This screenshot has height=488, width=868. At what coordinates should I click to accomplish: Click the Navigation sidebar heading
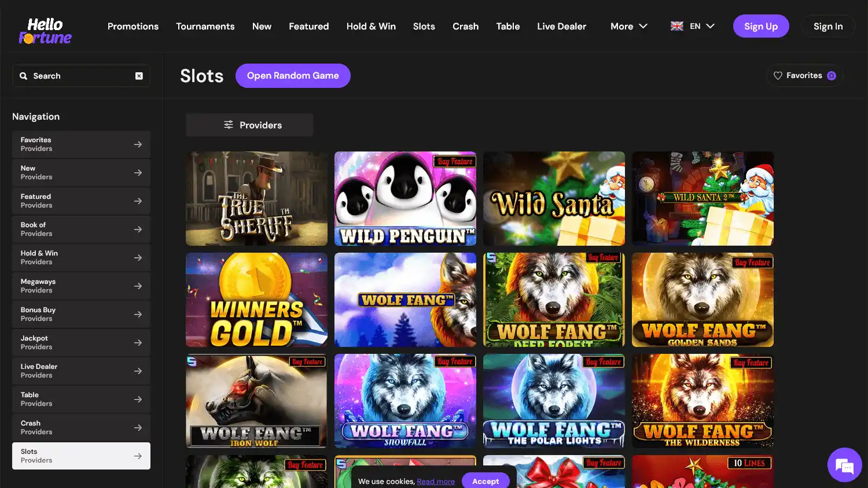(x=36, y=117)
